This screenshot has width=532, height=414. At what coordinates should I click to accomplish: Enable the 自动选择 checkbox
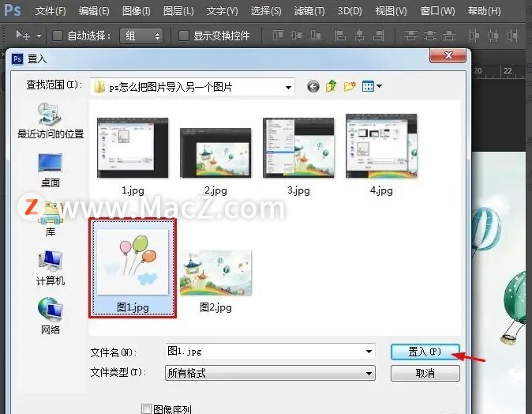58,36
